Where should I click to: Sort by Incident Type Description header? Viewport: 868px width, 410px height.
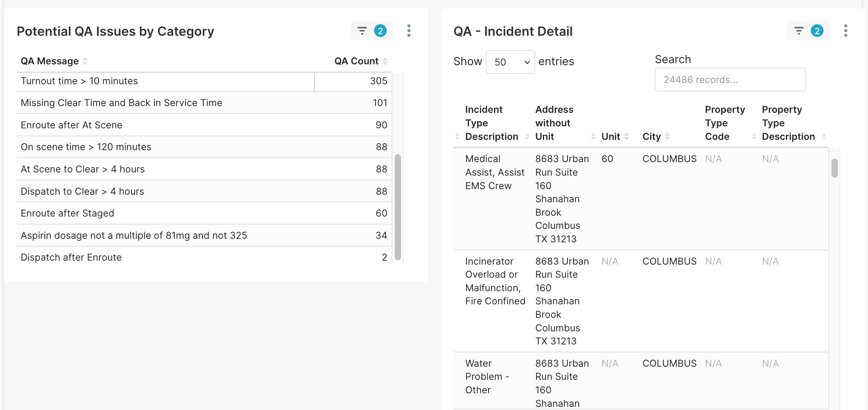(492, 123)
